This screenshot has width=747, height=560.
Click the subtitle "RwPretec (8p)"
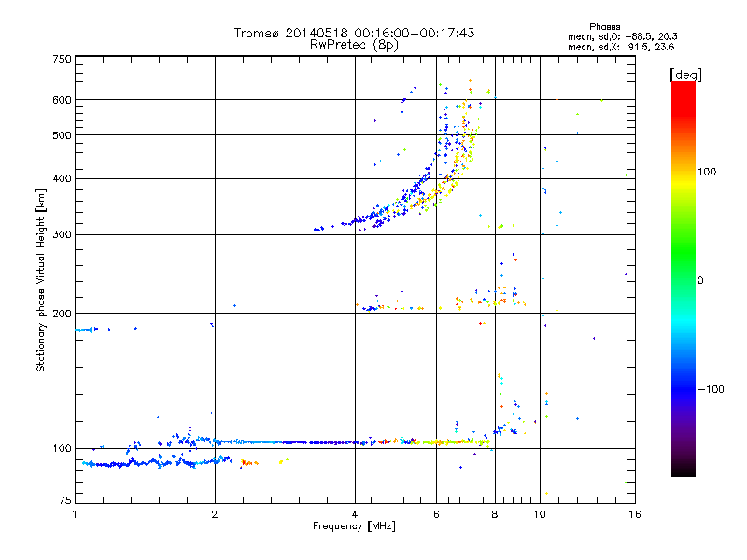354,45
